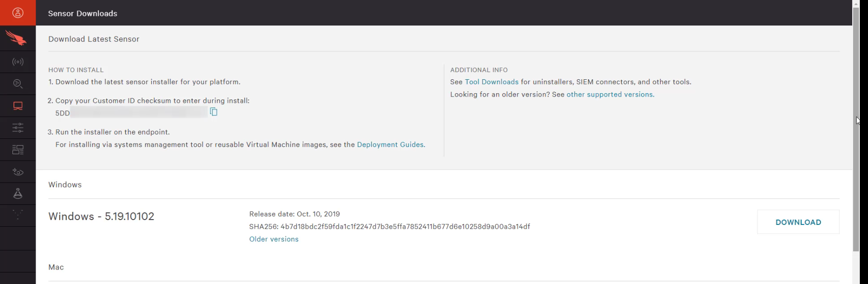The image size is (868, 284).
Task: Click the Windows section heading
Action: (65, 185)
